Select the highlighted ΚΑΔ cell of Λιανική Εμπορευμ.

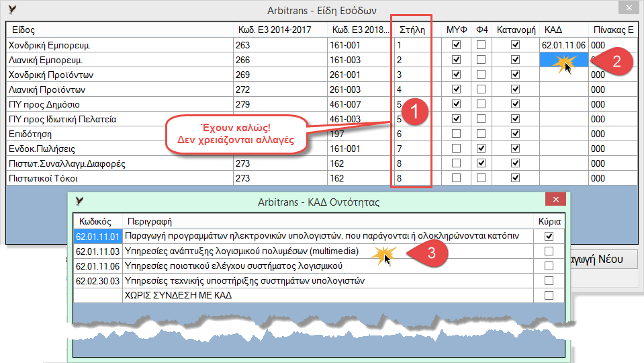(564, 60)
